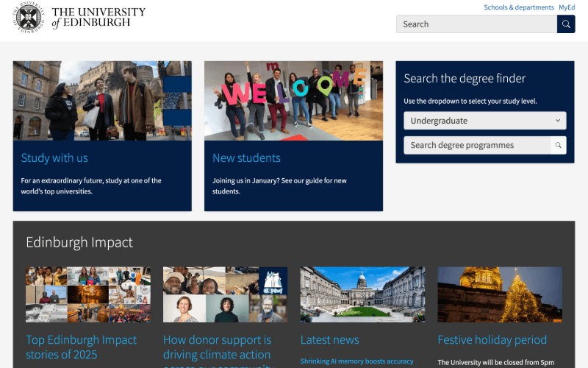
Task: Open How donor support is driving climate action
Action: click(217, 350)
